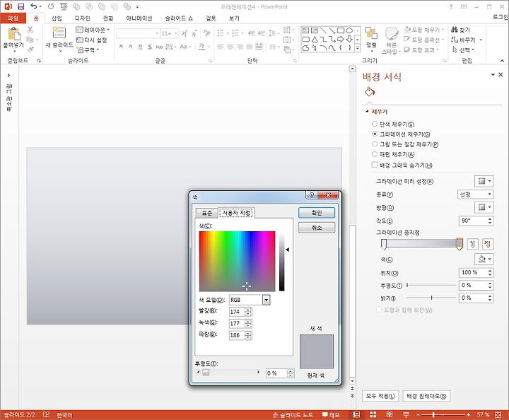Image resolution: width=509 pixels, height=420 pixels.
Task: Click the Save icon in quick access toolbar
Action: [x=21, y=6]
